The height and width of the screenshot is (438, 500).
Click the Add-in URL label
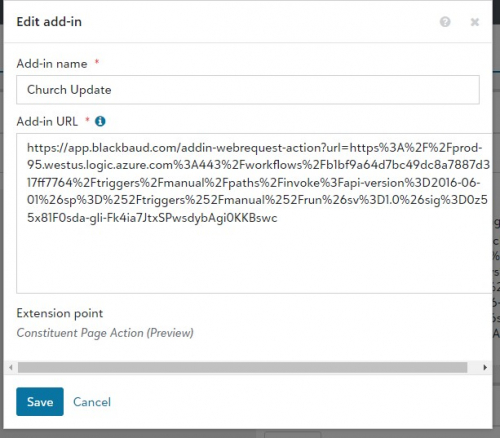pyautogui.click(x=47, y=121)
